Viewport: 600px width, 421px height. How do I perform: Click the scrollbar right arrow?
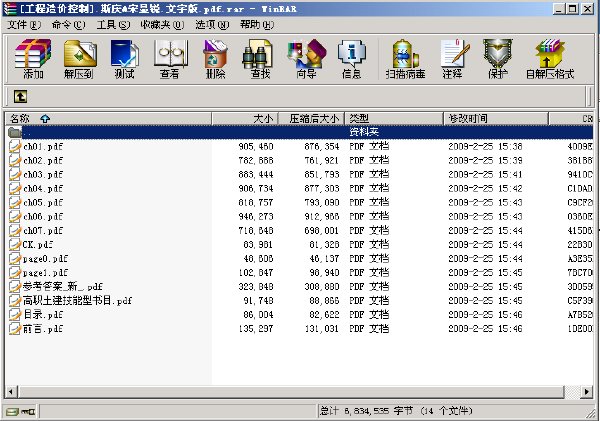tap(587, 392)
